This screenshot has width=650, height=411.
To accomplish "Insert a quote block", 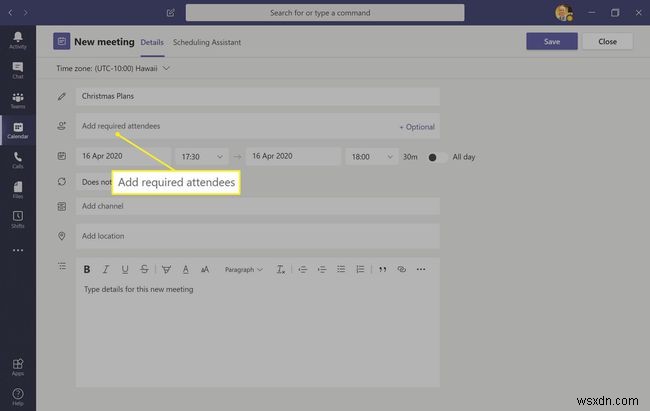I will pos(382,269).
